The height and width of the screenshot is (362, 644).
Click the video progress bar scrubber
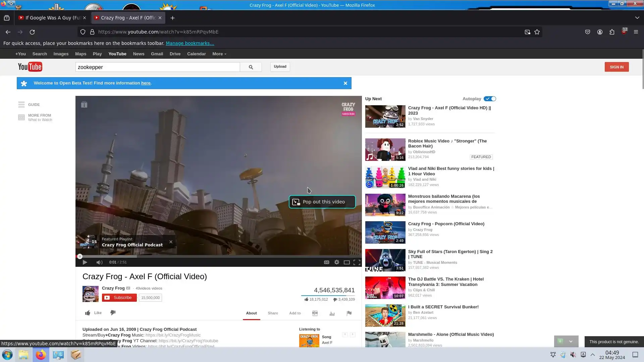(80, 256)
